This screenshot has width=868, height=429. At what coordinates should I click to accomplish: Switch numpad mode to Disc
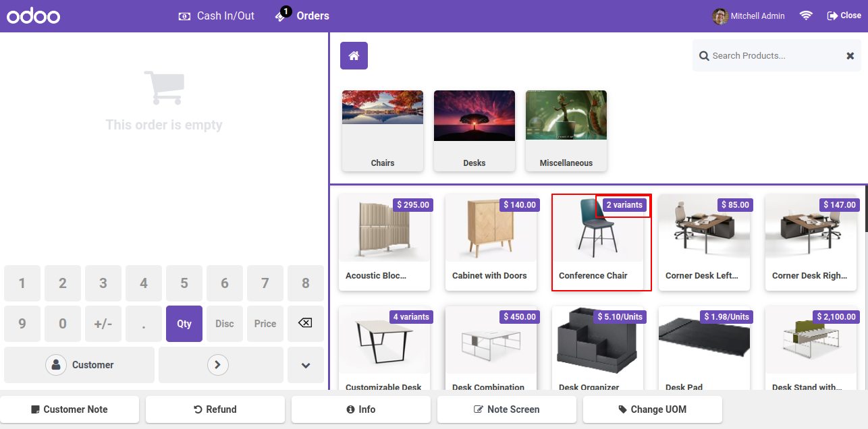coord(225,324)
